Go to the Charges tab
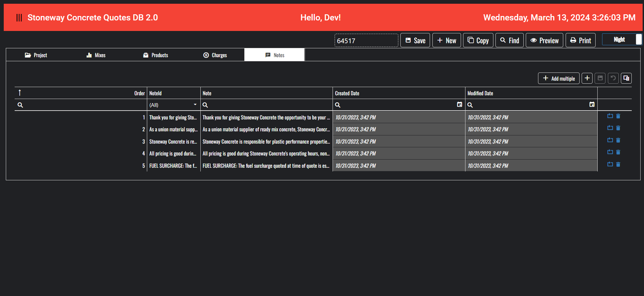The width and height of the screenshot is (644, 296). tap(215, 55)
